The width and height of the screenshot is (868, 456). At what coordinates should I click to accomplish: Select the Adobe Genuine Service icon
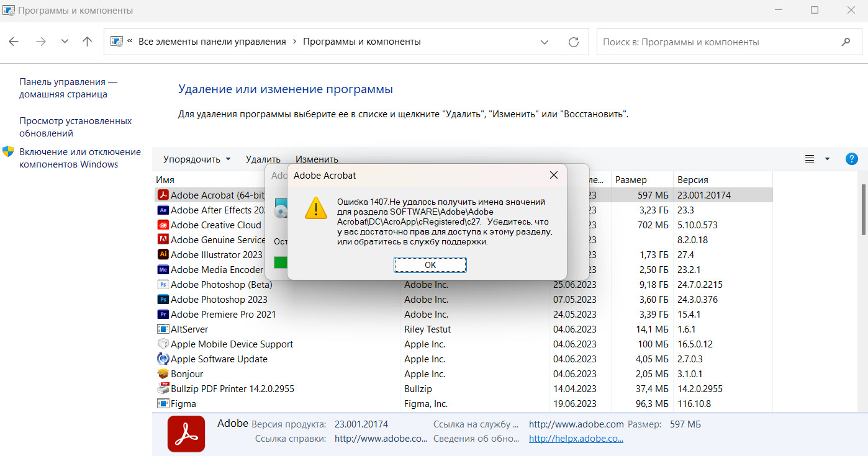click(163, 240)
